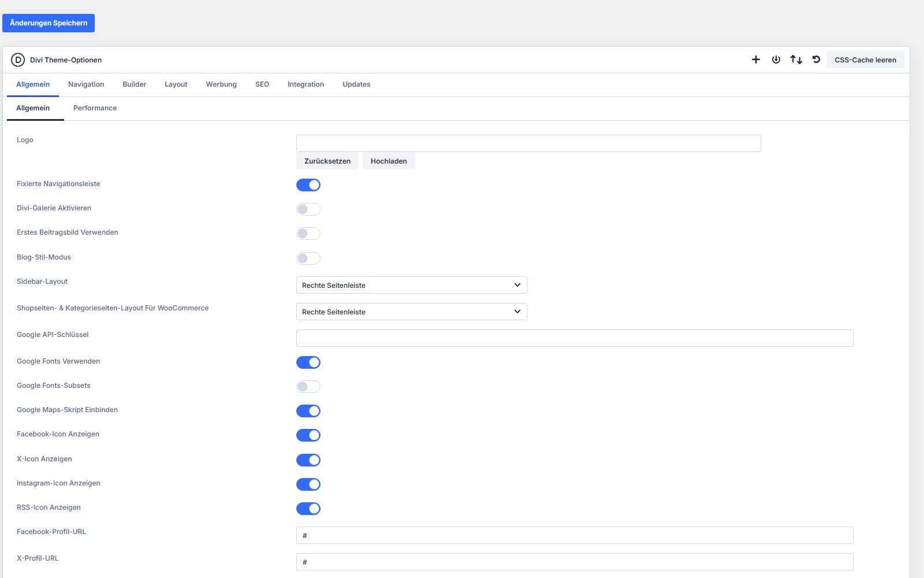Toggle Google Fonts Verwenden off

(308, 362)
